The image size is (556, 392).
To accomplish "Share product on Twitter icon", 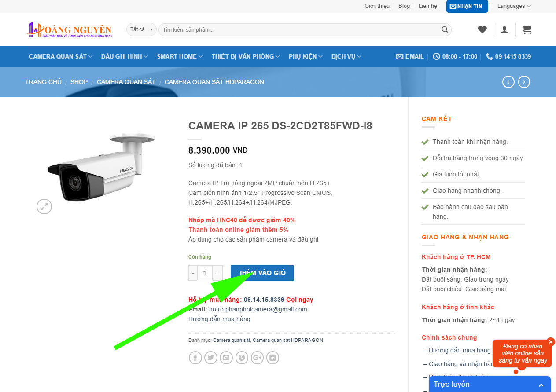I will coord(211,358).
